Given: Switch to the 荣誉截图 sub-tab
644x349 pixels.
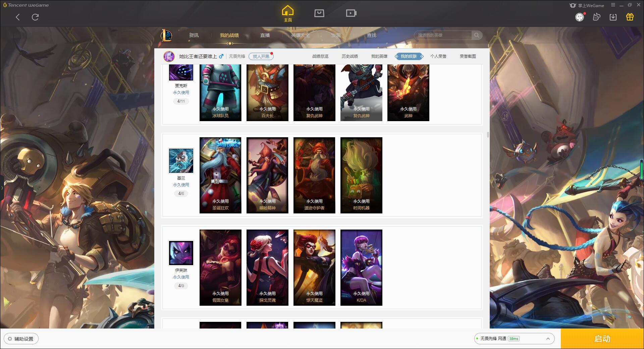Looking at the screenshot, I should (x=468, y=56).
